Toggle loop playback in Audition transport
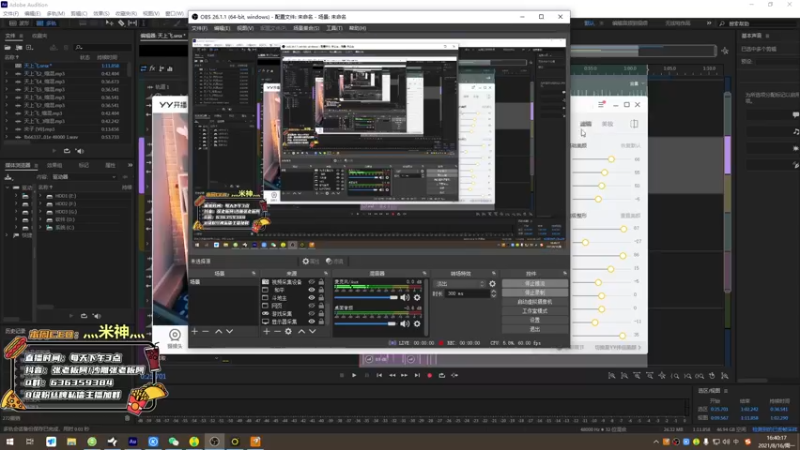 point(442,376)
